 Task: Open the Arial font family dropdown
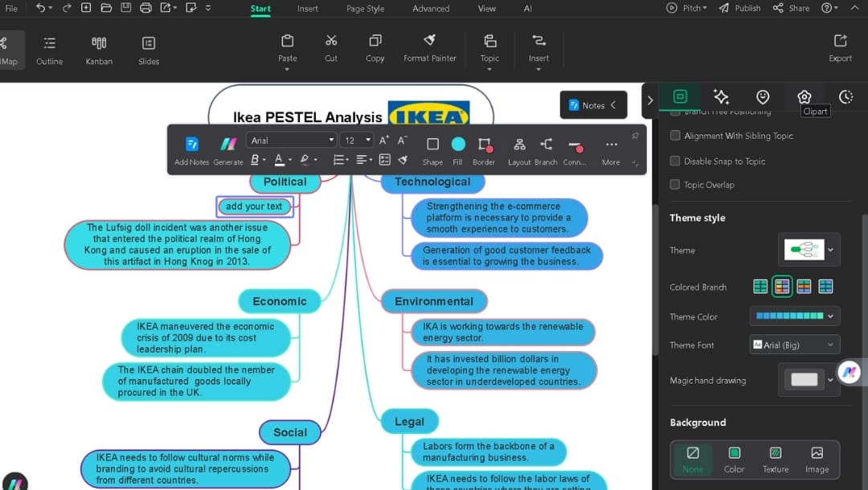(291, 141)
